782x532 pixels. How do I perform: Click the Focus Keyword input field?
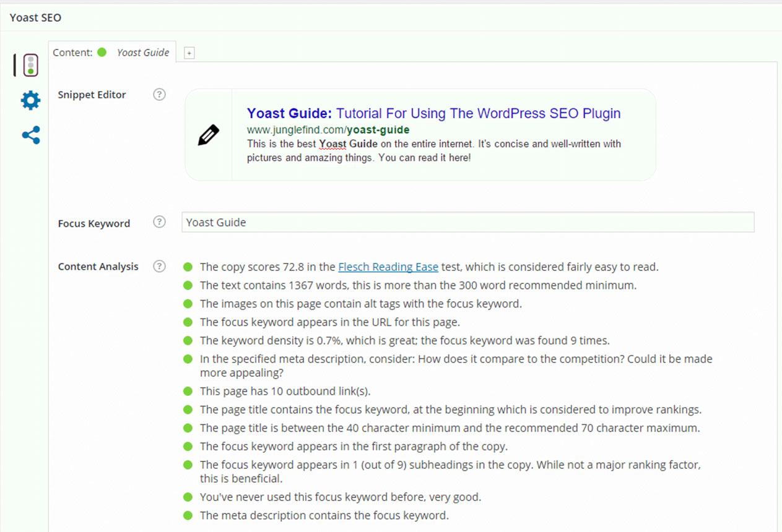click(467, 223)
